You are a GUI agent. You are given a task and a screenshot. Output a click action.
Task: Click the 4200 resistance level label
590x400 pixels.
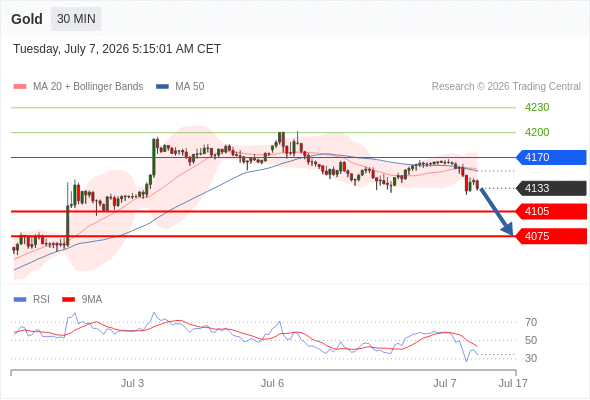[537, 132]
